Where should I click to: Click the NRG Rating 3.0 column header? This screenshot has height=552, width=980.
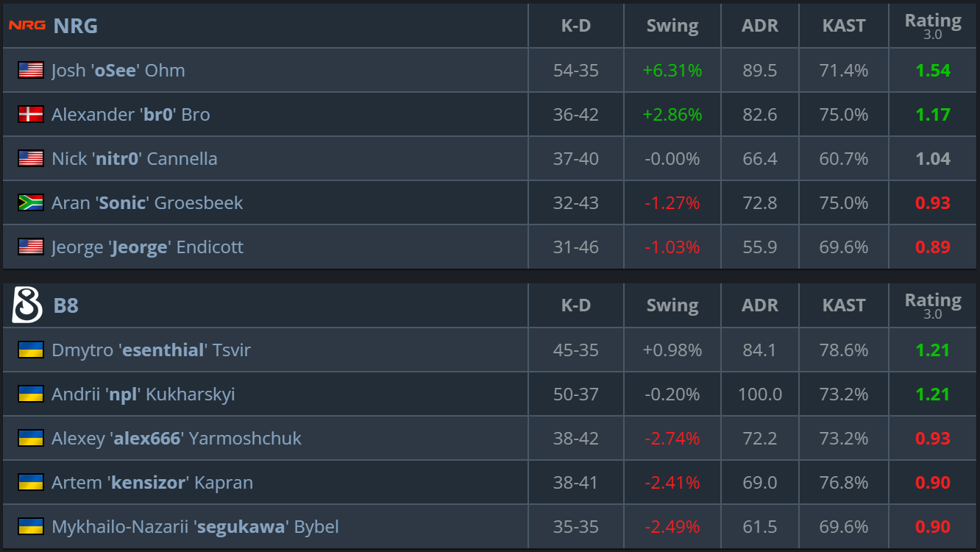[933, 26]
